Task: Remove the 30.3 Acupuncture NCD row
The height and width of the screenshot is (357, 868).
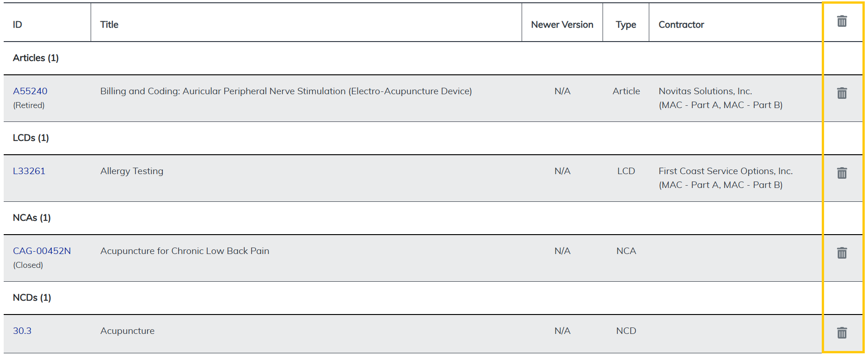Action: pos(842,333)
